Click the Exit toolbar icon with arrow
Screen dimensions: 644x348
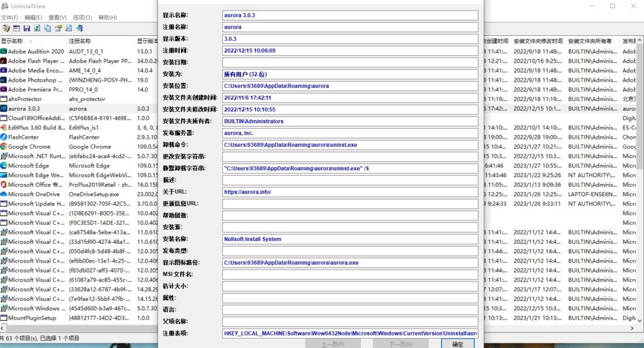pos(79,28)
